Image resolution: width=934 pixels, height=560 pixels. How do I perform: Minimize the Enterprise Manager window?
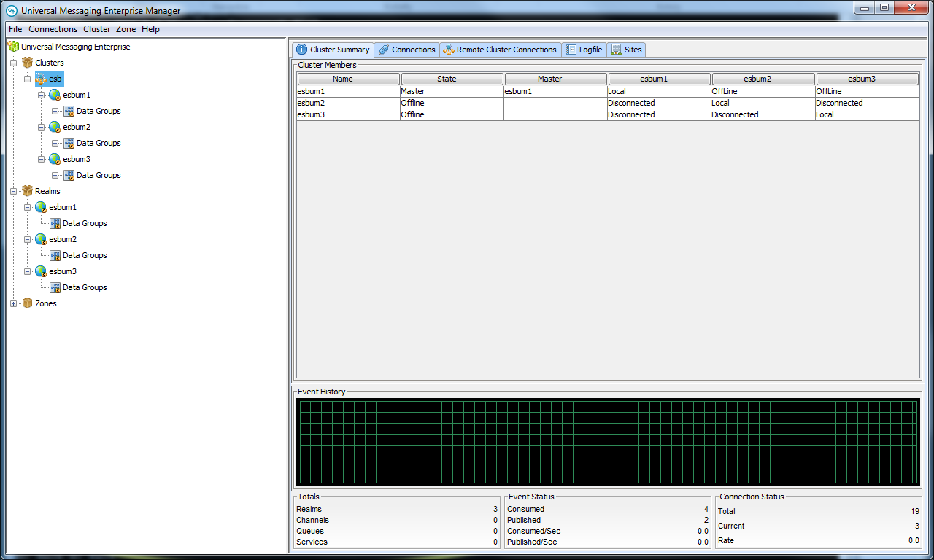click(864, 7)
